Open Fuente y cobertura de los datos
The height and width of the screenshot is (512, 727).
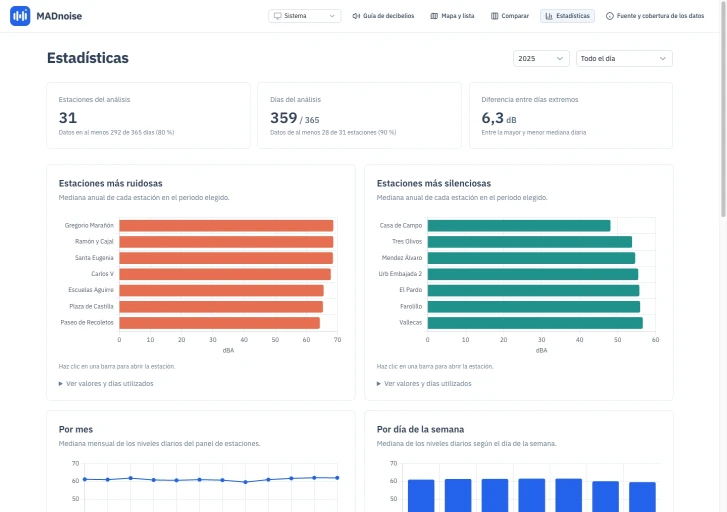[655, 16]
